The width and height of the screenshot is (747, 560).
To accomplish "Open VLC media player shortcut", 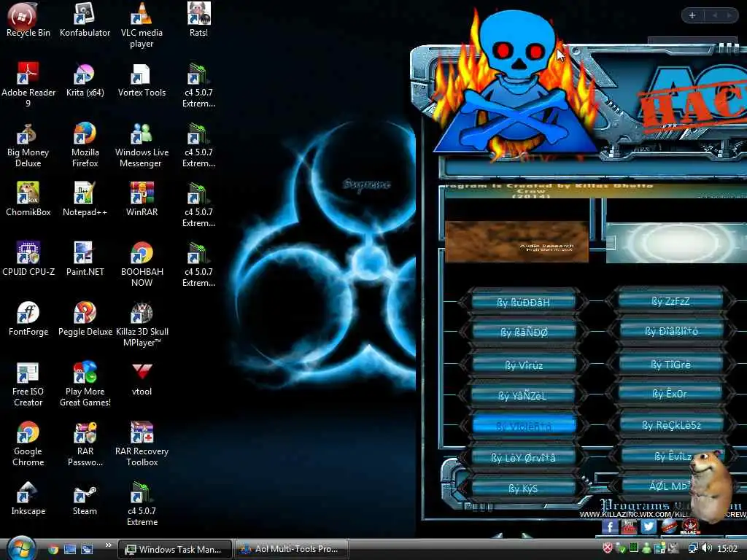I will (x=142, y=25).
